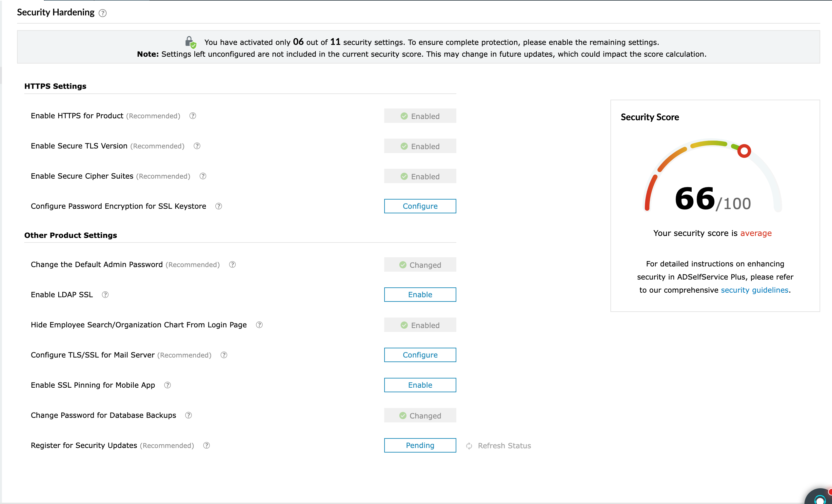
Task: View help for Enable SSL Pinning for Mobile App
Action: 167,385
